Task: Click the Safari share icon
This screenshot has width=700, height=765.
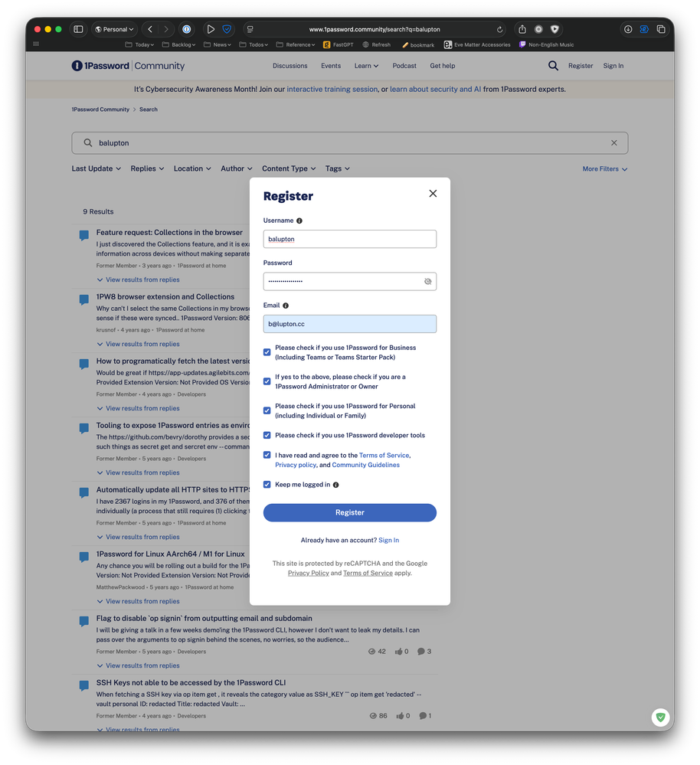Action: 522,29
